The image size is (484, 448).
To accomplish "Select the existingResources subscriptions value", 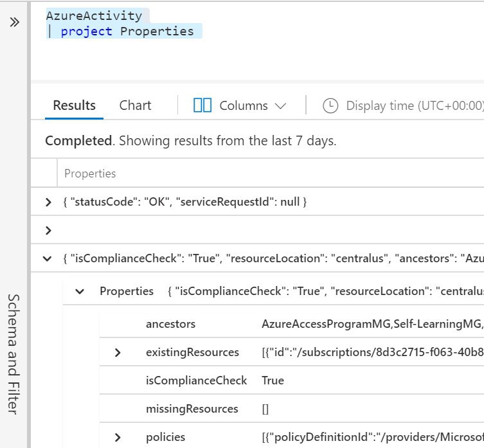I will 373,353.
